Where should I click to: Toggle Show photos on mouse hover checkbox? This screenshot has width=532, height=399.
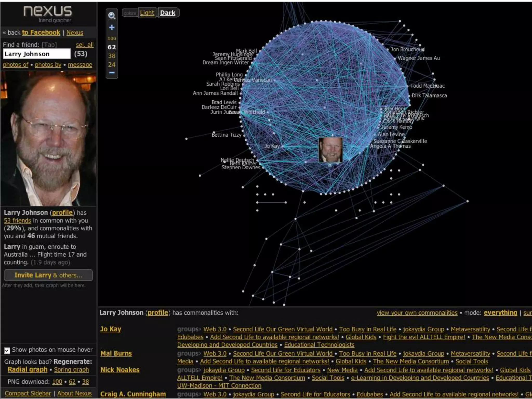click(7, 350)
